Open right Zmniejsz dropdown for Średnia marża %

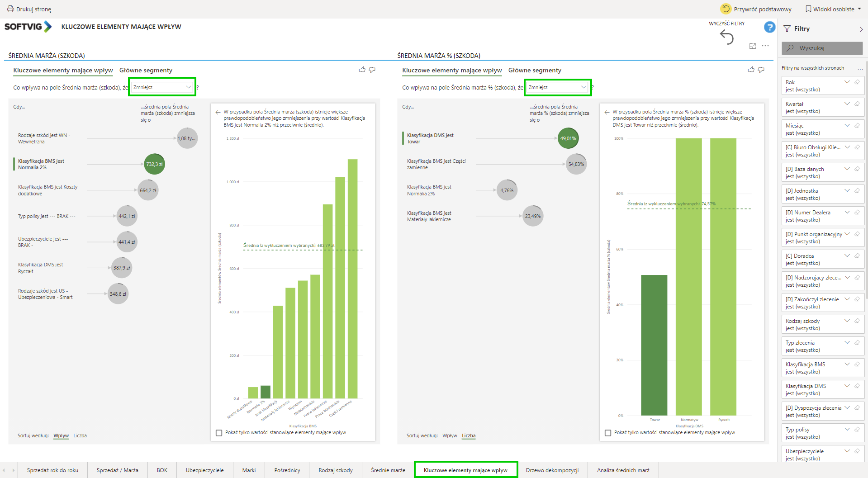click(557, 87)
